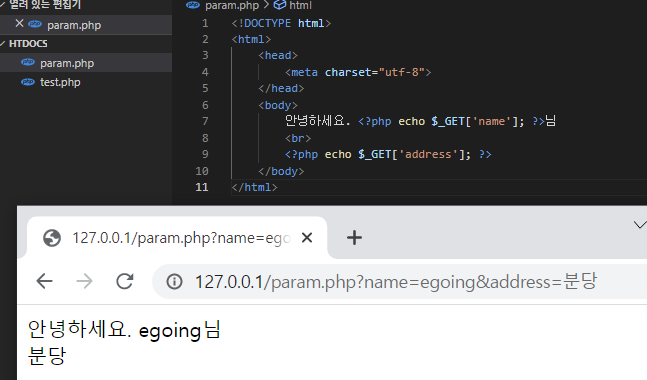The height and width of the screenshot is (380, 647).
Task: Place cursor on the meta charset line
Action: 358,72
